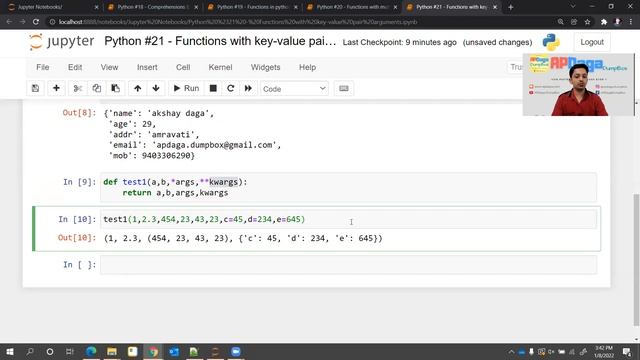Image resolution: width=640 pixels, height=360 pixels.
Task: Click the Out[8] dictionary output
Action: click(192, 134)
